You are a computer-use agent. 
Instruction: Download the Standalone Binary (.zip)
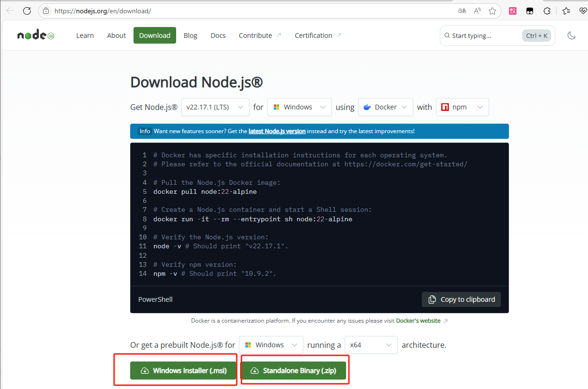pos(293,371)
